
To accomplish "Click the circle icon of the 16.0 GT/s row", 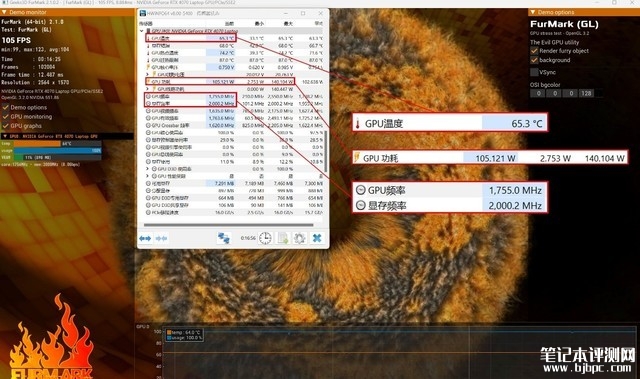I will point(148,213).
